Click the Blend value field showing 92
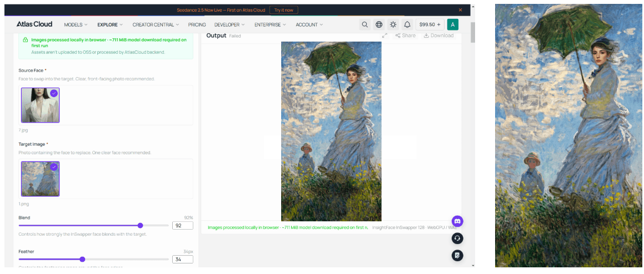 coord(182,226)
